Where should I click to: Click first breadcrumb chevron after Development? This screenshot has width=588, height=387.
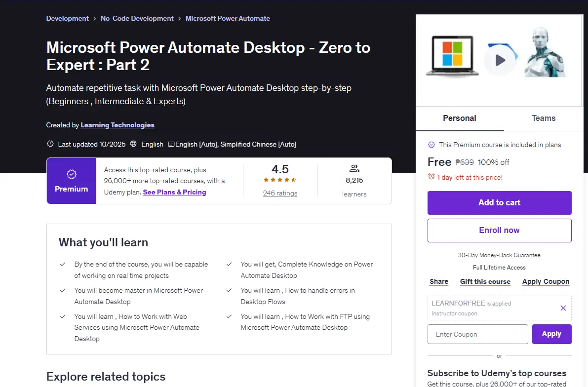point(95,19)
